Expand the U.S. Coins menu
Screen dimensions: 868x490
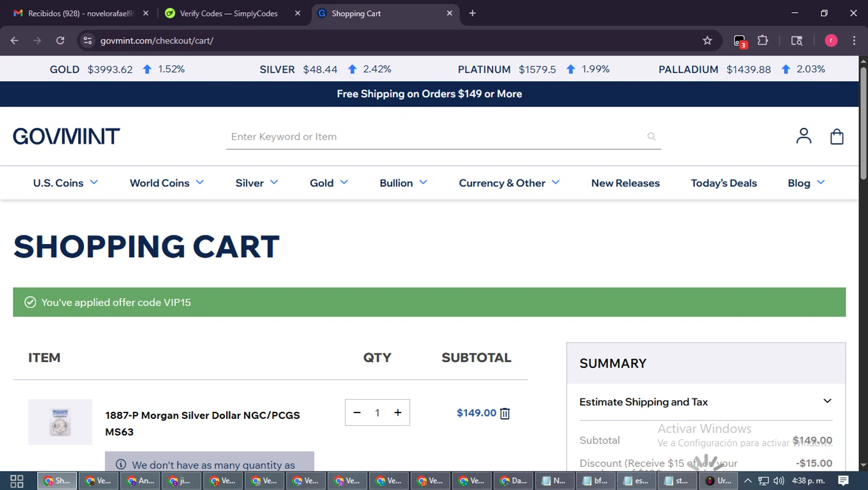tap(65, 183)
